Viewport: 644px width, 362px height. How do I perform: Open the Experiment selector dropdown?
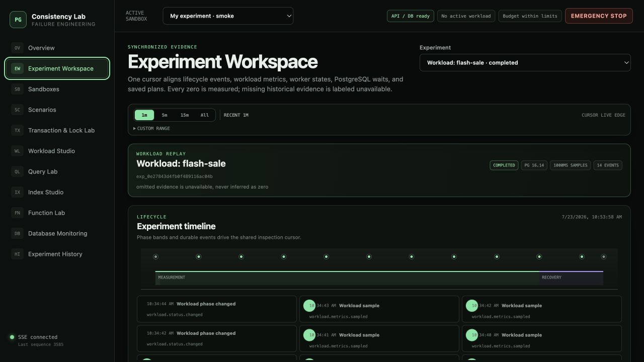pos(525,63)
